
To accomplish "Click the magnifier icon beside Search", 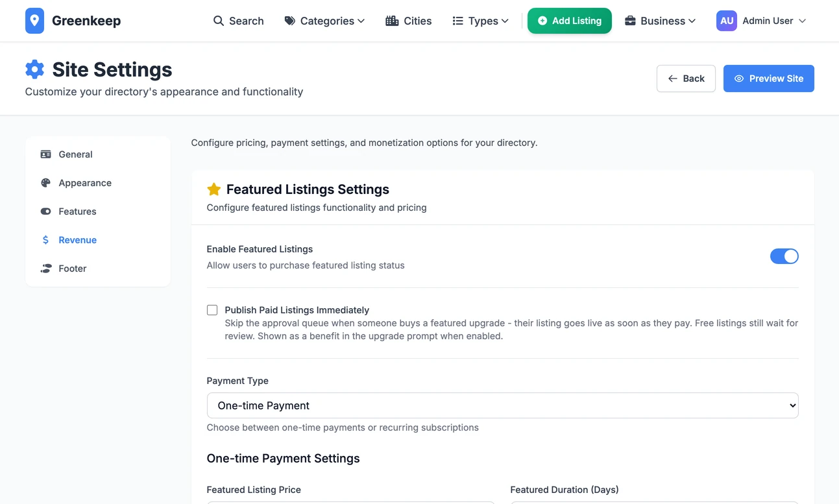I will point(219,21).
